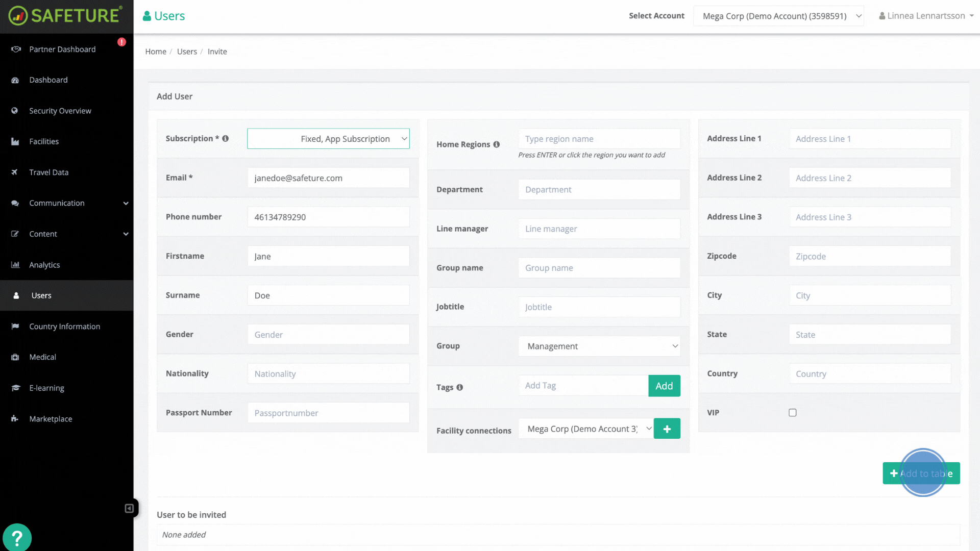Click the Home Regions info icon
The image size is (980, 551).
coord(497,144)
